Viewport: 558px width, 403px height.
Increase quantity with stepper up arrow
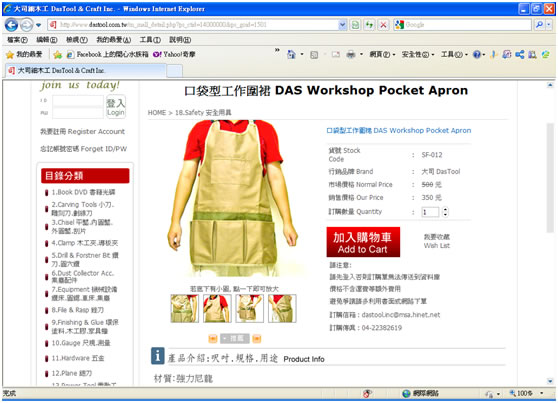pyautogui.click(x=445, y=209)
